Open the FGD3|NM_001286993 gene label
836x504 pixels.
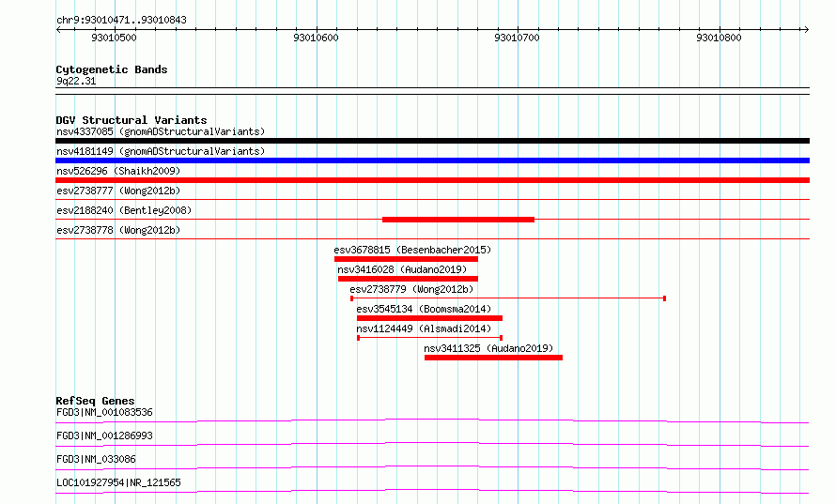point(104,435)
